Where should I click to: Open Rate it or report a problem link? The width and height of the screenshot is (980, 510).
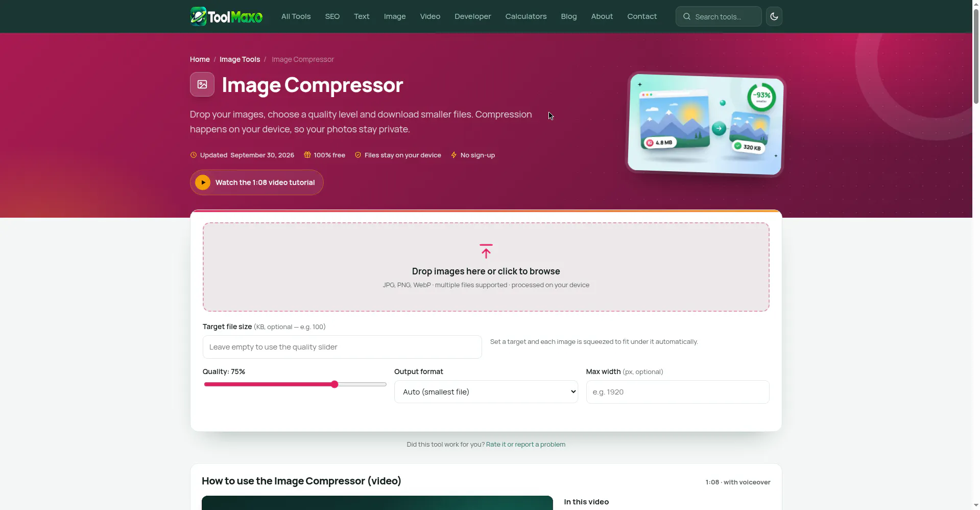tap(525, 444)
